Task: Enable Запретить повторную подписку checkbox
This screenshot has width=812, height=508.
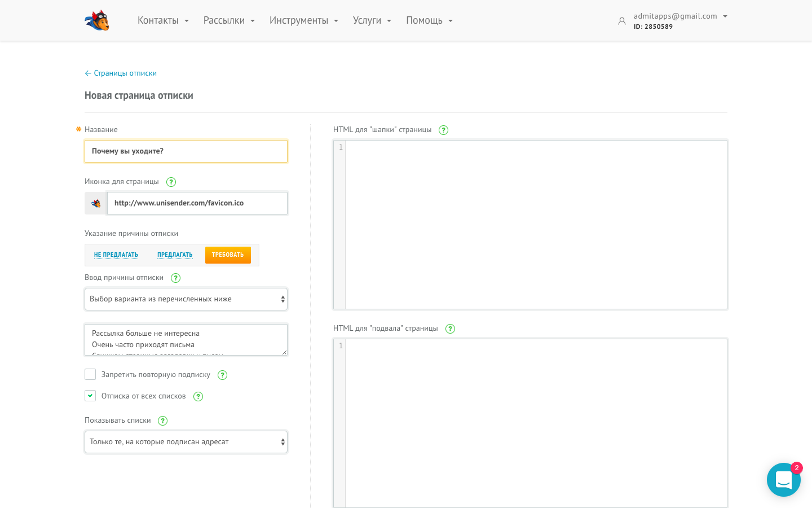Action: tap(90, 374)
